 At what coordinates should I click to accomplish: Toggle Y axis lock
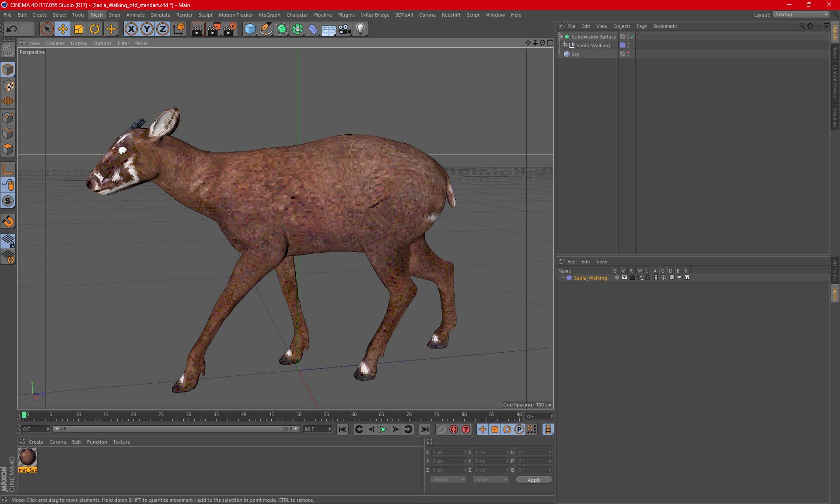(x=147, y=29)
